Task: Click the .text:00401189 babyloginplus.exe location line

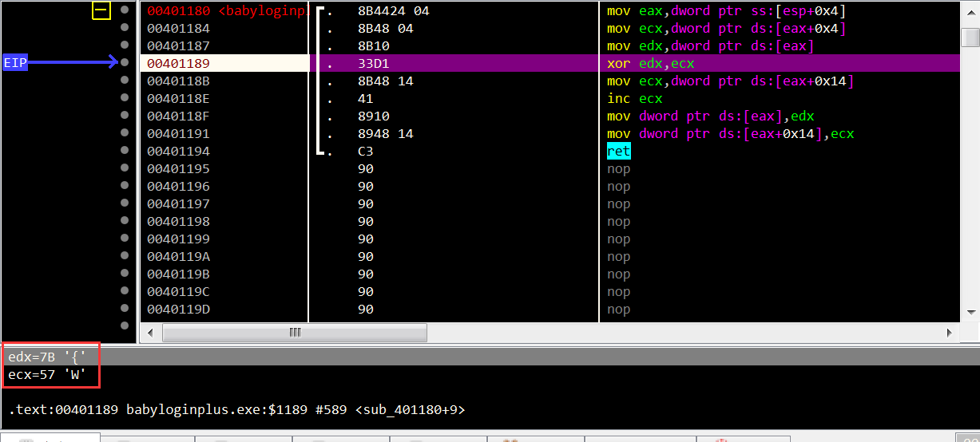Action: pyautogui.click(x=236, y=409)
